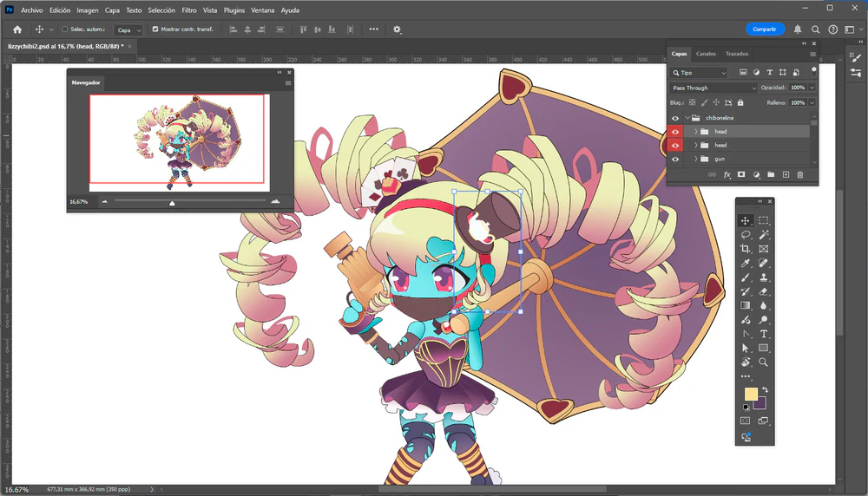Select the Gradient tool

coord(746,306)
